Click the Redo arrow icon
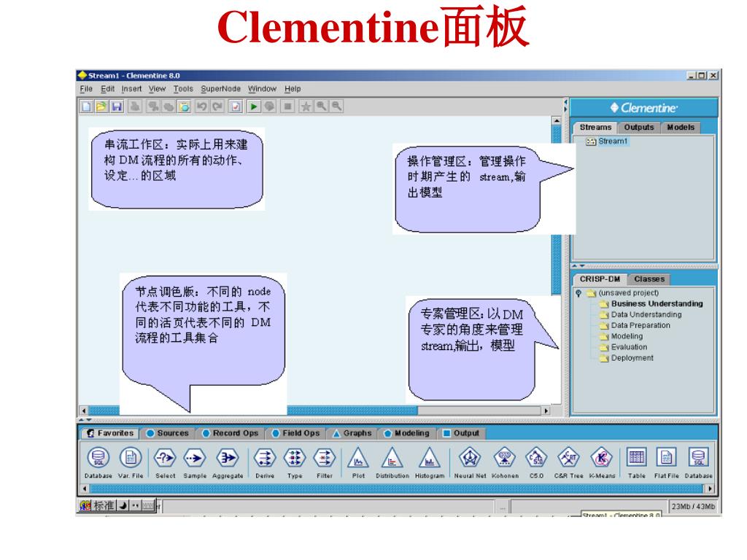 coord(217,106)
